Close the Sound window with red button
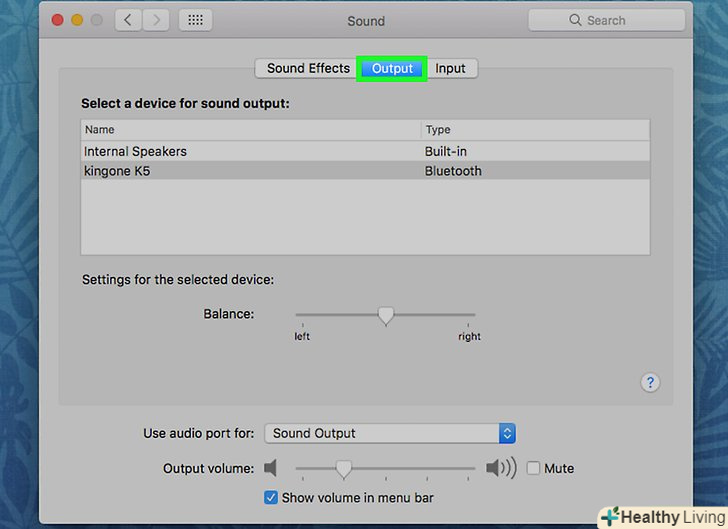The image size is (728, 529). pyautogui.click(x=58, y=20)
